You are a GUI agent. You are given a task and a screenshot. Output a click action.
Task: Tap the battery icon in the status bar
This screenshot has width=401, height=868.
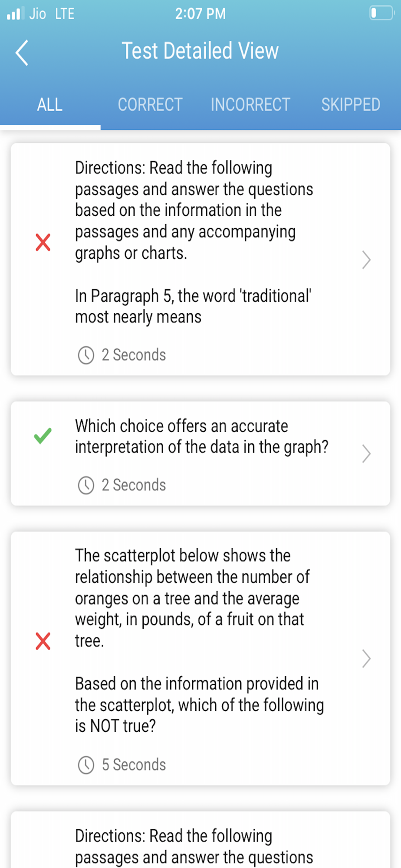pyautogui.click(x=381, y=13)
